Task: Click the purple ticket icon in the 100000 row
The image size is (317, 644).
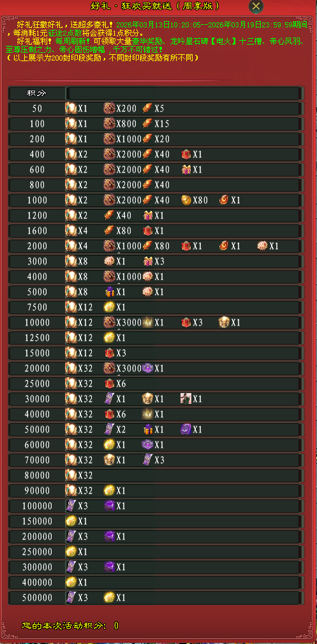Action: (x=71, y=506)
